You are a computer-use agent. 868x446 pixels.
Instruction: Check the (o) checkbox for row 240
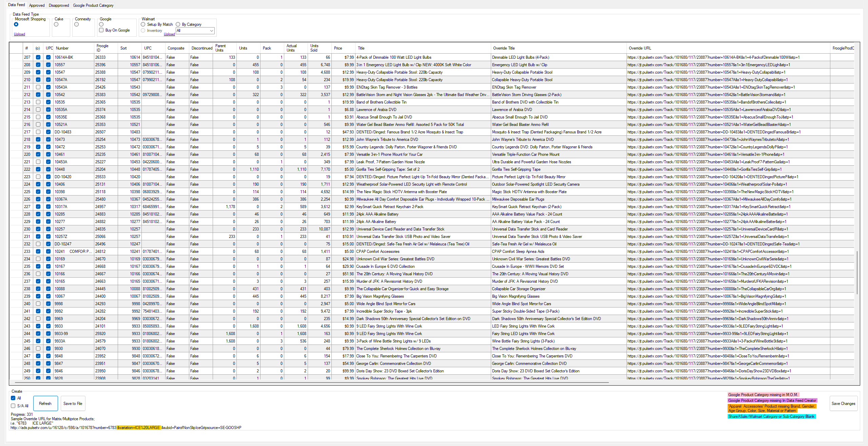point(38,304)
